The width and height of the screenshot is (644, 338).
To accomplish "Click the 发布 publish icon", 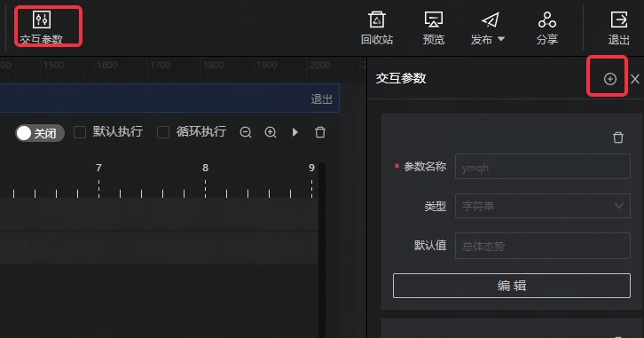I will (490, 20).
